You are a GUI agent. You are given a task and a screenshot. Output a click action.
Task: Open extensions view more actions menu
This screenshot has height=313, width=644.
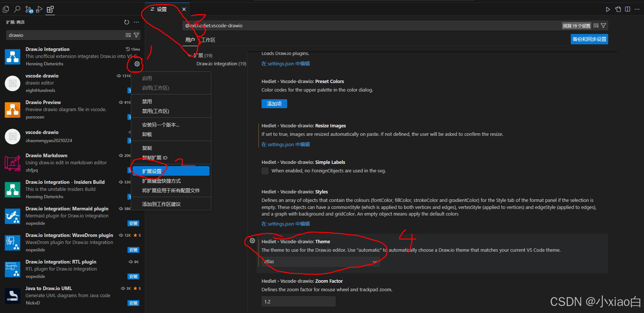pyautogui.click(x=136, y=22)
